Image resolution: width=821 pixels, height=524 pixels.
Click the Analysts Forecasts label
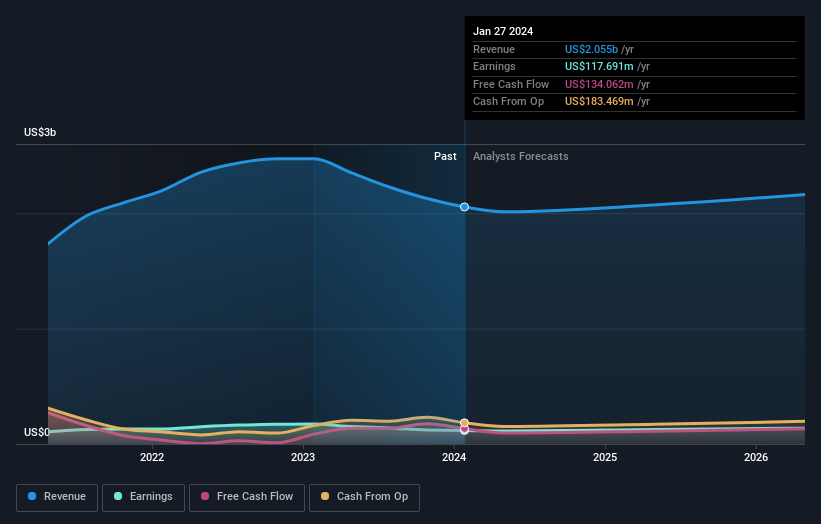point(520,156)
